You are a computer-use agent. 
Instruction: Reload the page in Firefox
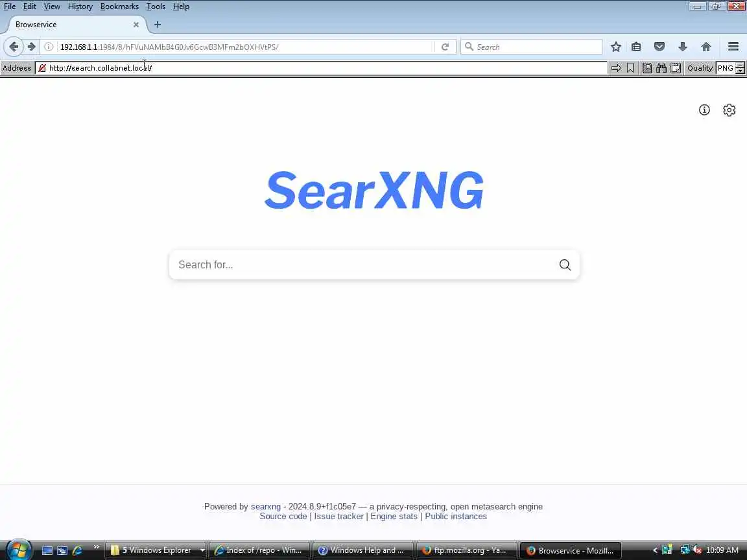(x=445, y=47)
